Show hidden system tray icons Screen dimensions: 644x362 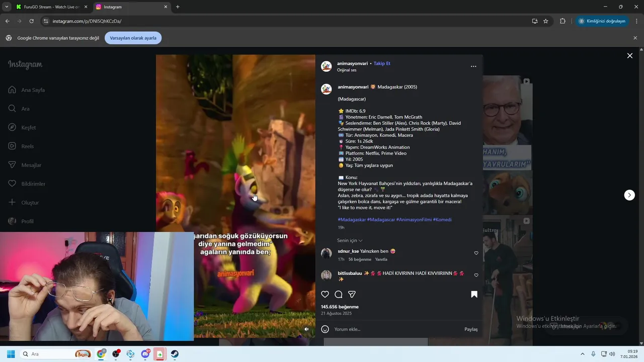583,354
